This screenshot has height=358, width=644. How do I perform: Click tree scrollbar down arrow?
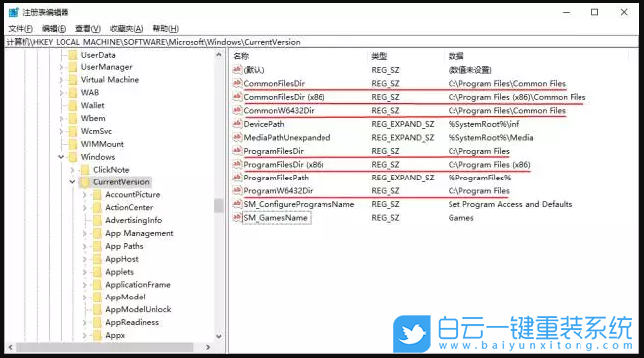[x=219, y=336]
